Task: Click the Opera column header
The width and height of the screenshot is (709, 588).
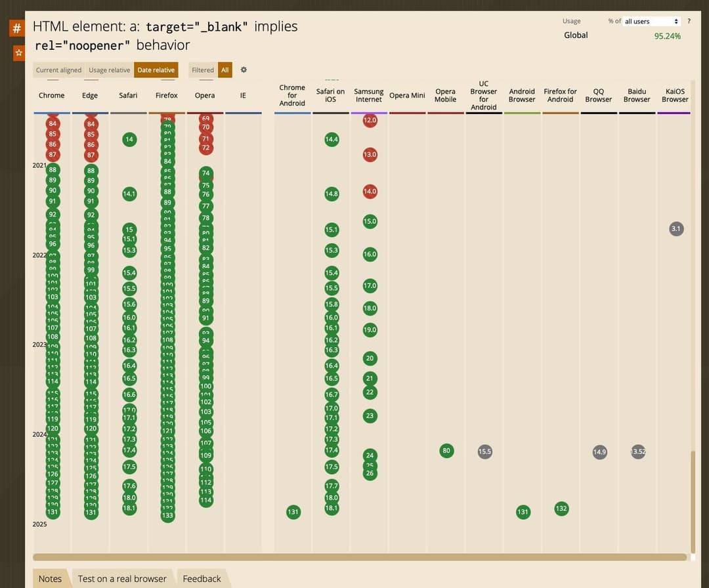Action: coord(205,95)
